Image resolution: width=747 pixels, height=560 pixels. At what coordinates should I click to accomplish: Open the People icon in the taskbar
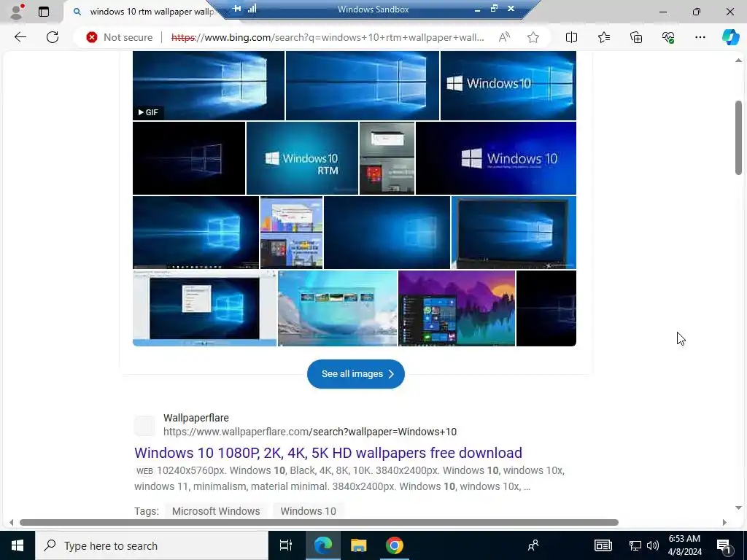pyautogui.click(x=533, y=545)
